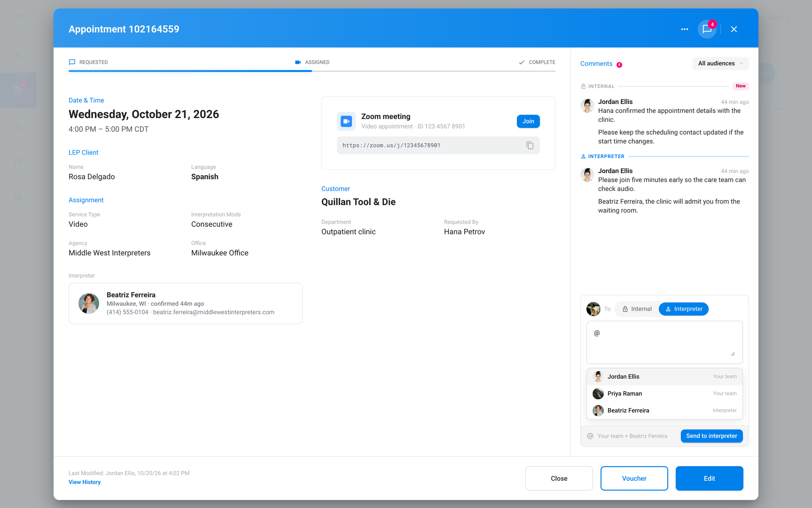
Task: Click Jordan Ellis avatar in internal comment
Action: click(x=587, y=105)
